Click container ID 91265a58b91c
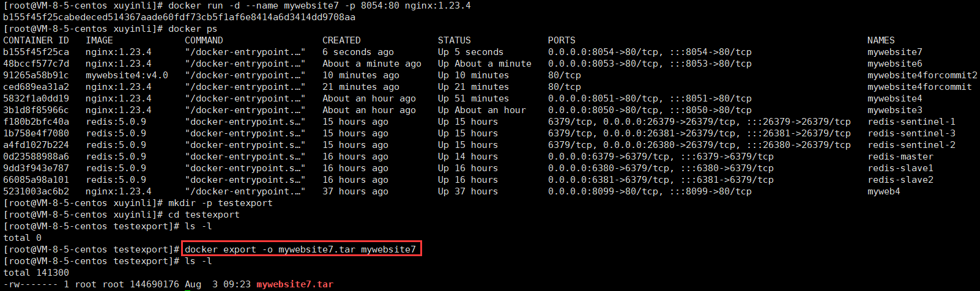 [36, 75]
